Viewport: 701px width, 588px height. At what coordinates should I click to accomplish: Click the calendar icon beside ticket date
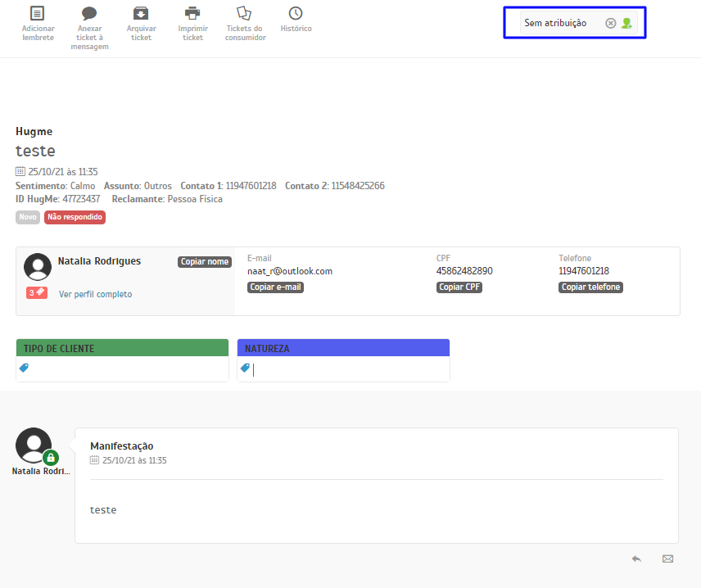(20, 171)
